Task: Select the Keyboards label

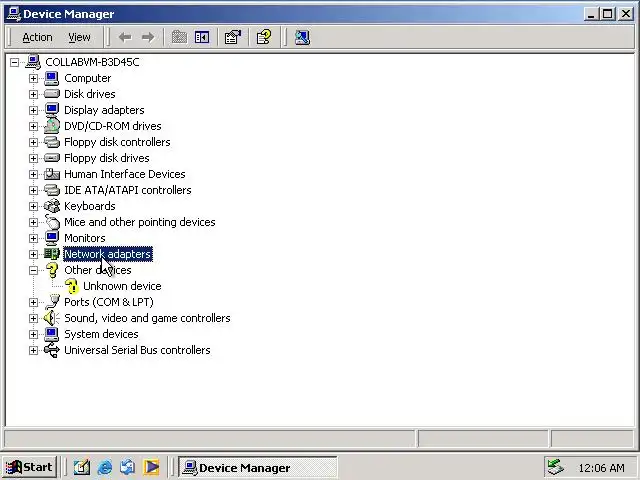Action: (90, 206)
